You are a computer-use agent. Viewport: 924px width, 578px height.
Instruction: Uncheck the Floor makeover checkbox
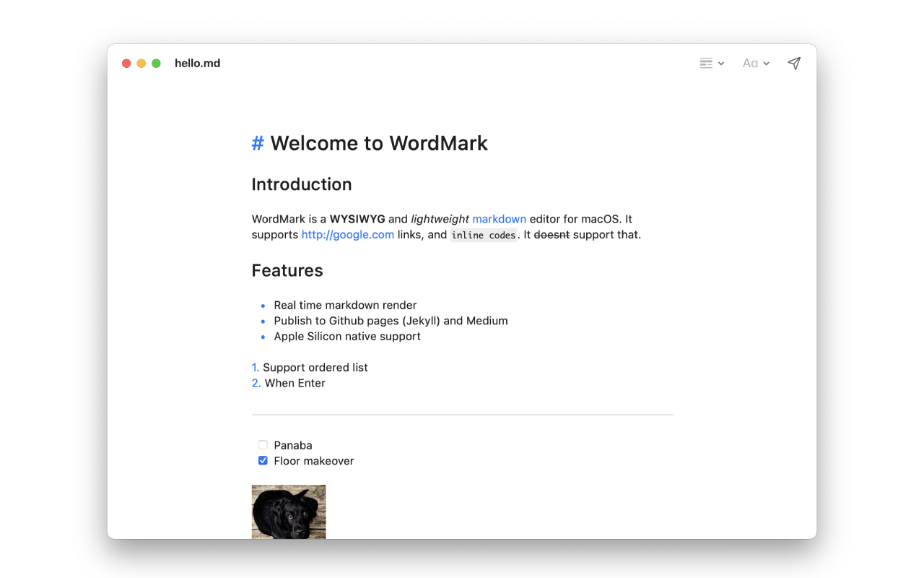tap(263, 461)
